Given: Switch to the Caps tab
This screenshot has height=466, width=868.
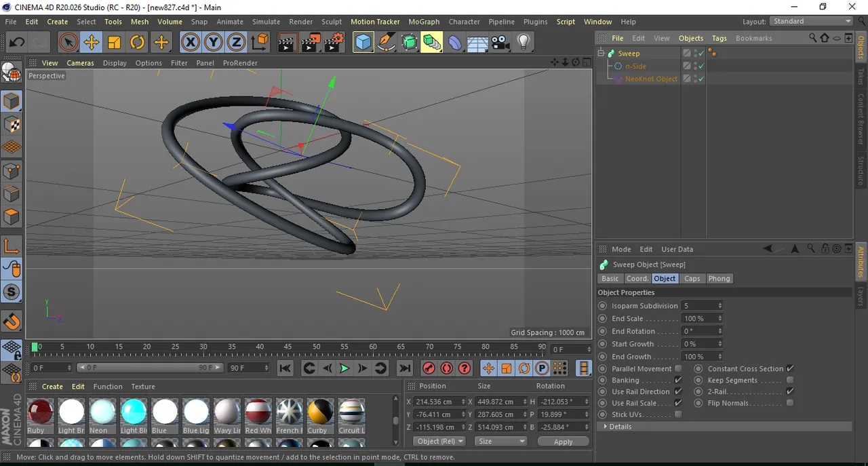Looking at the screenshot, I should (x=692, y=279).
